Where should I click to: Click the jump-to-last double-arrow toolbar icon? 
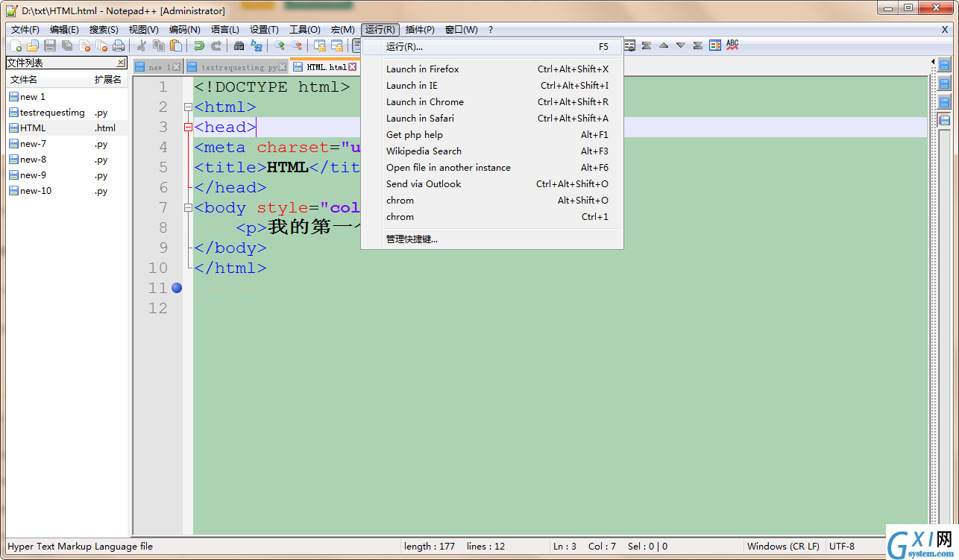point(698,45)
